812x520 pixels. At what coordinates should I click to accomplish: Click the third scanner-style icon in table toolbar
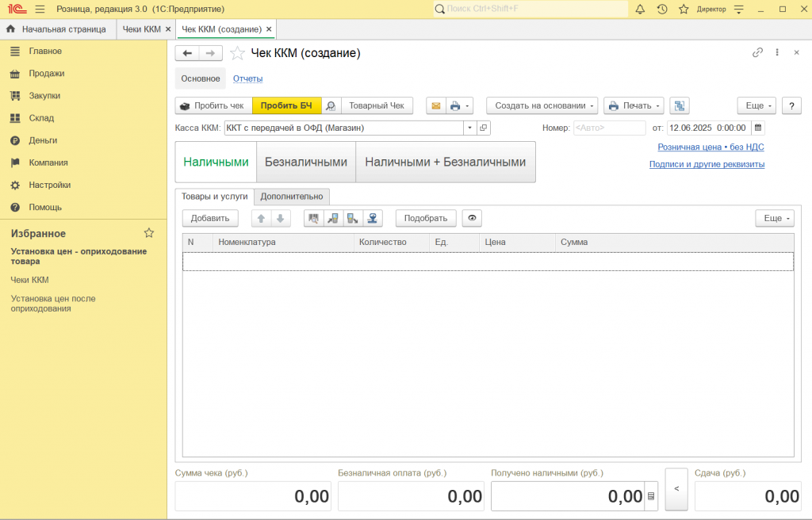pyautogui.click(x=353, y=219)
